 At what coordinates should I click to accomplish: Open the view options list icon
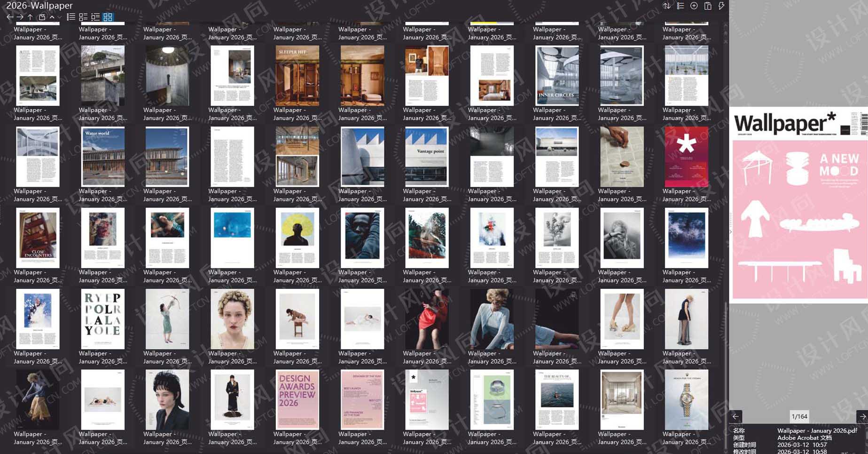coord(680,6)
